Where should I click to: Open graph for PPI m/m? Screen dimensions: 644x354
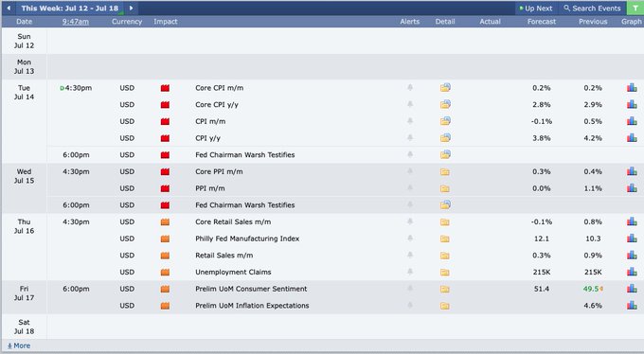[x=632, y=188]
